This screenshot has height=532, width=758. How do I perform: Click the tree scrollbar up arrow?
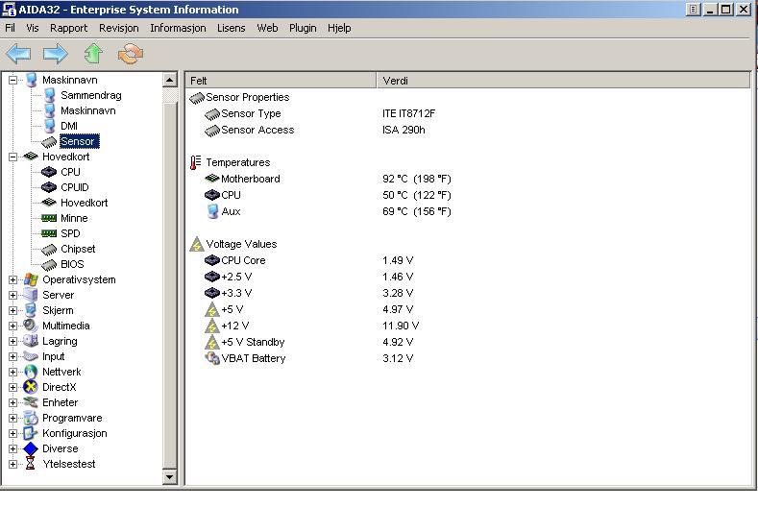tap(170, 80)
